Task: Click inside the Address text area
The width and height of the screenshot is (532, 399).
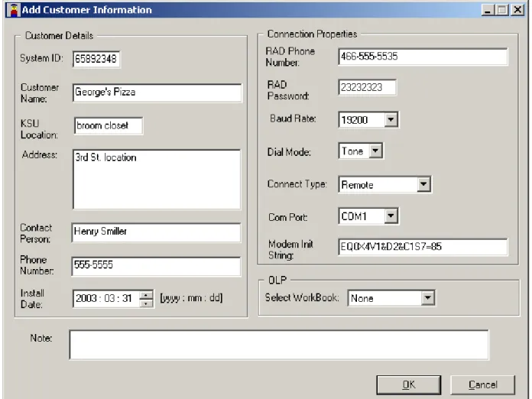Action: pos(157,179)
